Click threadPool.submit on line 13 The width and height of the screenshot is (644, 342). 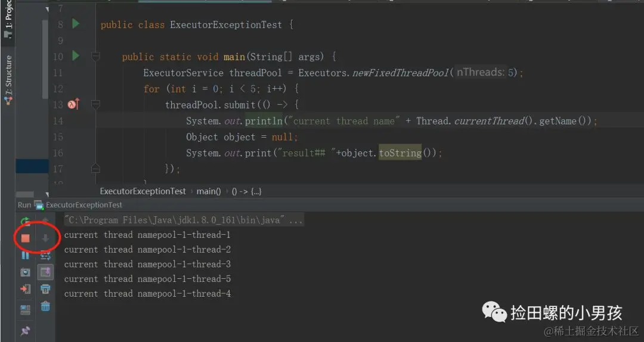[x=210, y=105]
